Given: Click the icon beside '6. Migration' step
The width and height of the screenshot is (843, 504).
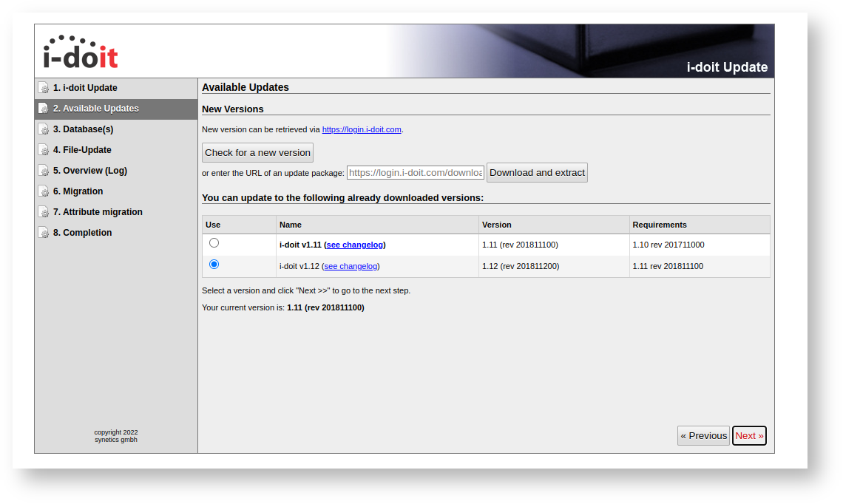Looking at the screenshot, I should click(44, 191).
